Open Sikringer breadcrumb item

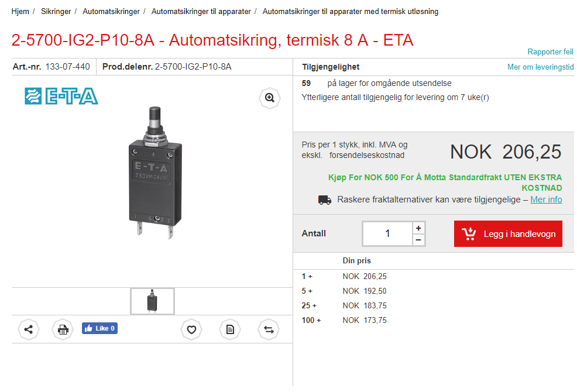coord(56,12)
